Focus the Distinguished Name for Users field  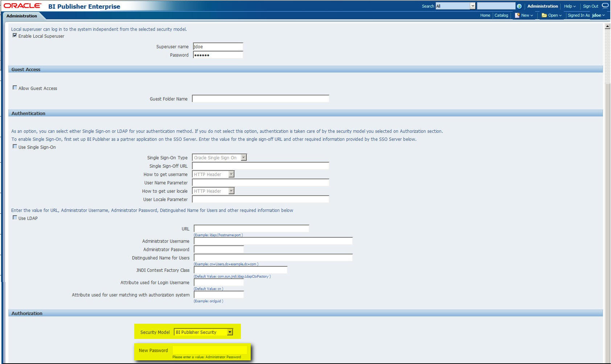coord(273,258)
